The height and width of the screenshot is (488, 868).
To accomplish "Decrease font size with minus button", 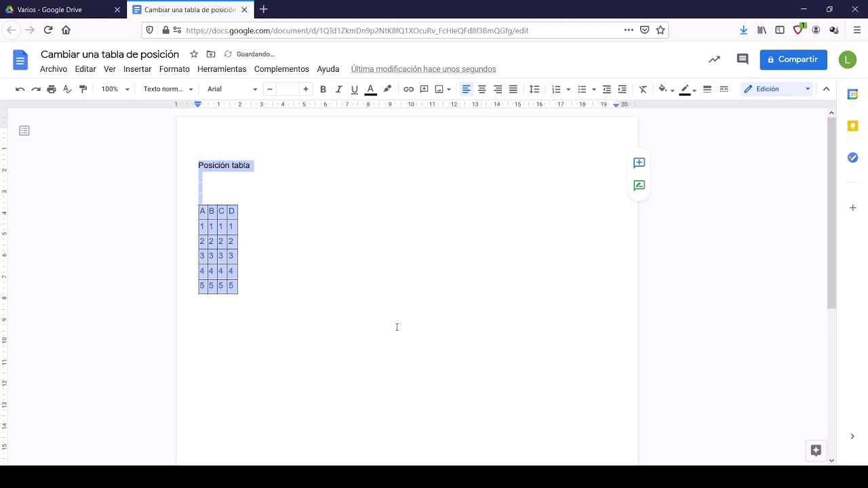I will (270, 89).
